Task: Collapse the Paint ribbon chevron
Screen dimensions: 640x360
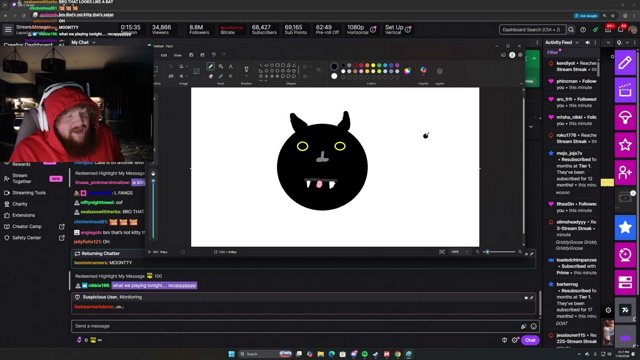Action: click(x=521, y=83)
